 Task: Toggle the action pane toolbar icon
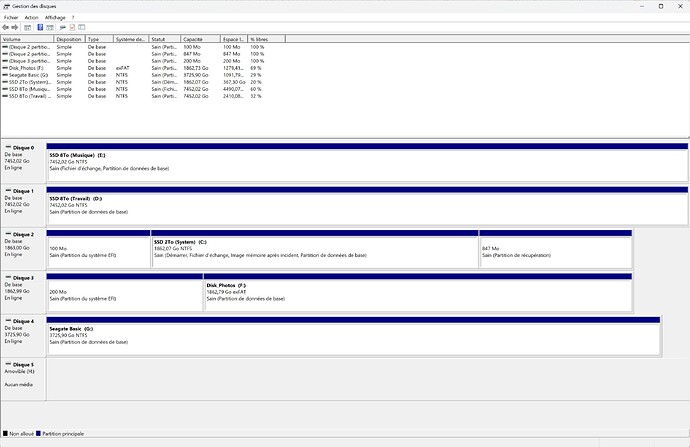coord(50,27)
